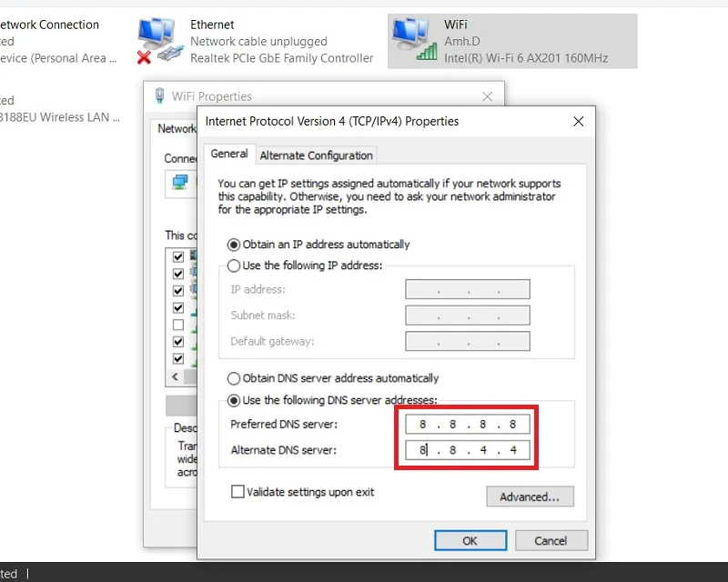Open the Advanced settings button
Image resolution: width=728 pixels, height=582 pixels.
530,497
